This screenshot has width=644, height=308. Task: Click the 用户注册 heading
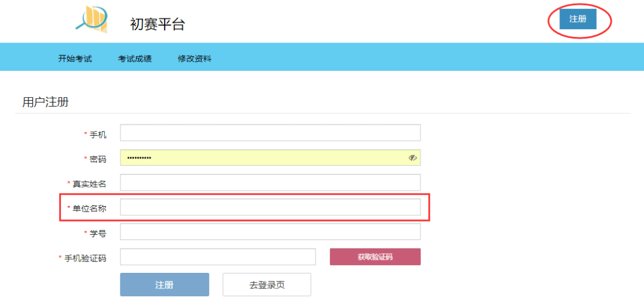click(45, 102)
